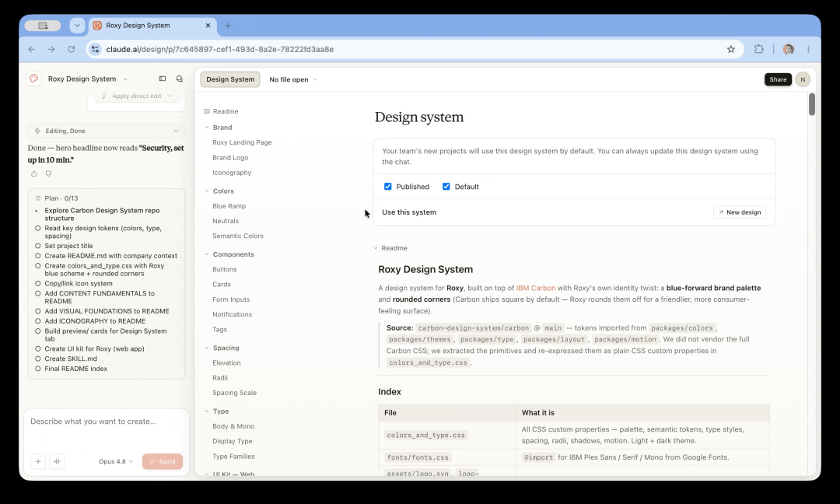Click the plus attachment icon in chat box

click(38, 461)
